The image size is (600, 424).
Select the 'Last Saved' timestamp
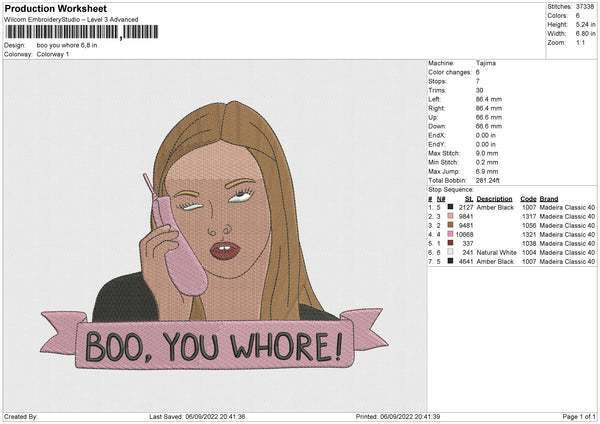click(x=197, y=416)
